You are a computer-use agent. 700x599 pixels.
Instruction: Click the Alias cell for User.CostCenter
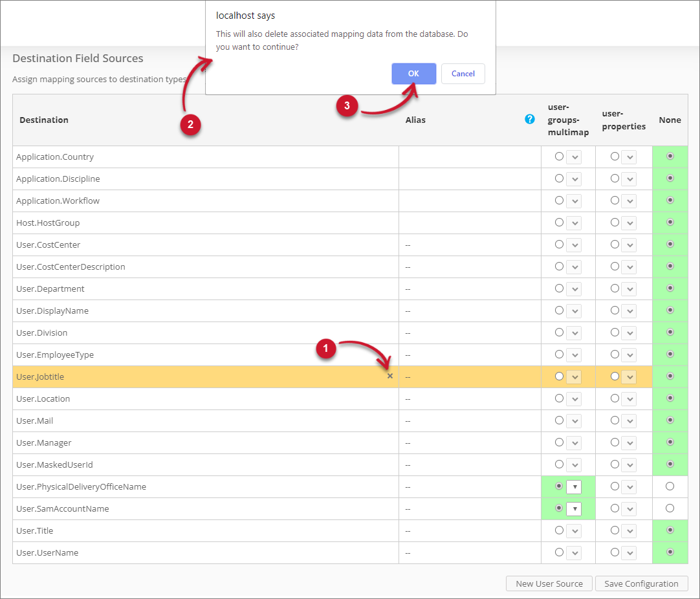point(469,245)
